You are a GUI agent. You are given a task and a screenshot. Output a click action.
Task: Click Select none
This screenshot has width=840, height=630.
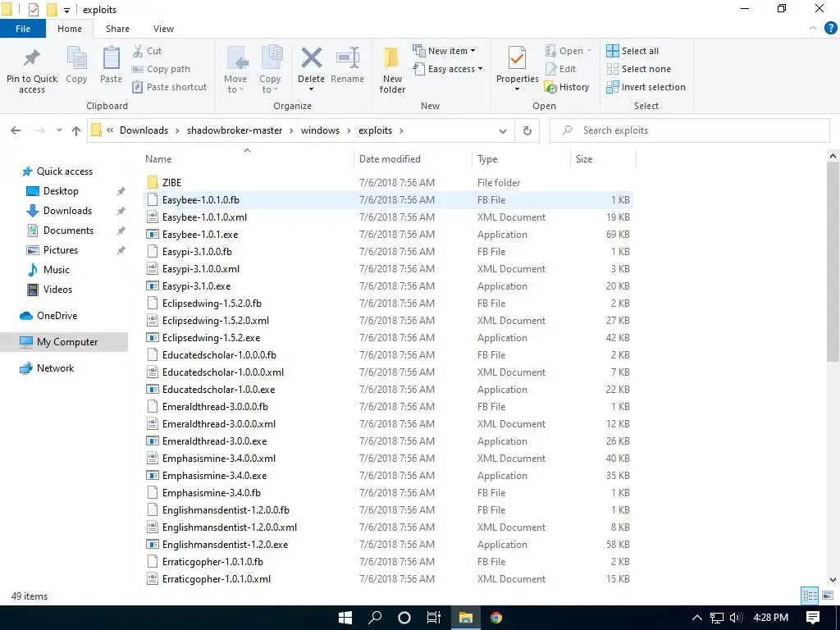pyautogui.click(x=638, y=69)
